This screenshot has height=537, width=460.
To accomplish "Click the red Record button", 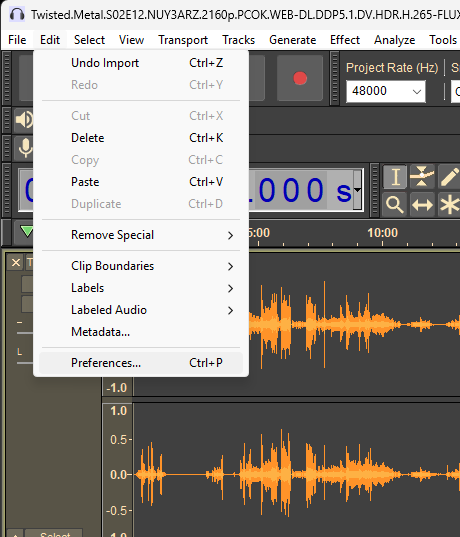I will click(x=300, y=78).
